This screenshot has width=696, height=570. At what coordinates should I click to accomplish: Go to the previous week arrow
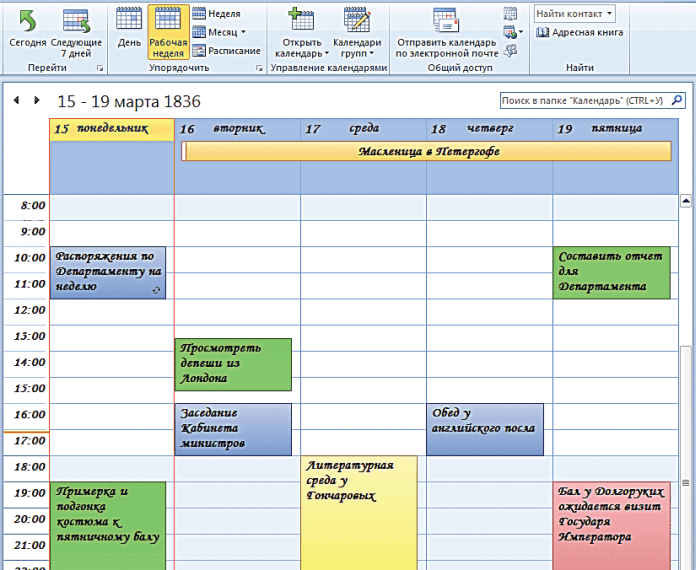(x=17, y=101)
